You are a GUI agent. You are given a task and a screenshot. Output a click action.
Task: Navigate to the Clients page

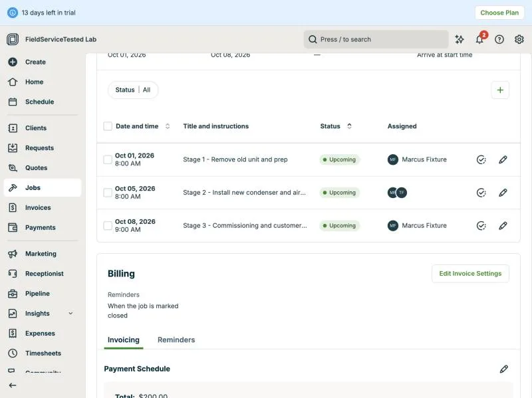pyautogui.click(x=27, y=128)
